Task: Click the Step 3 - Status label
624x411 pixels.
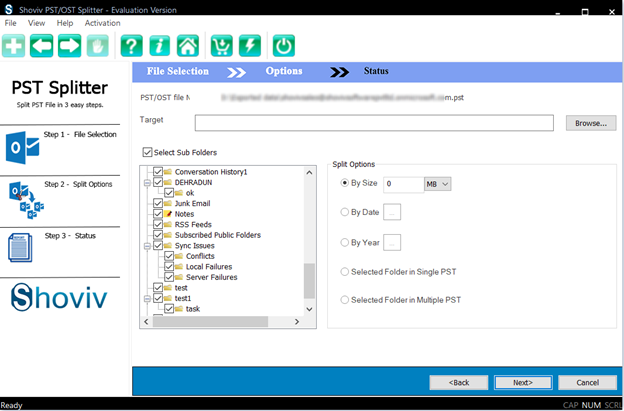Action: (x=70, y=236)
